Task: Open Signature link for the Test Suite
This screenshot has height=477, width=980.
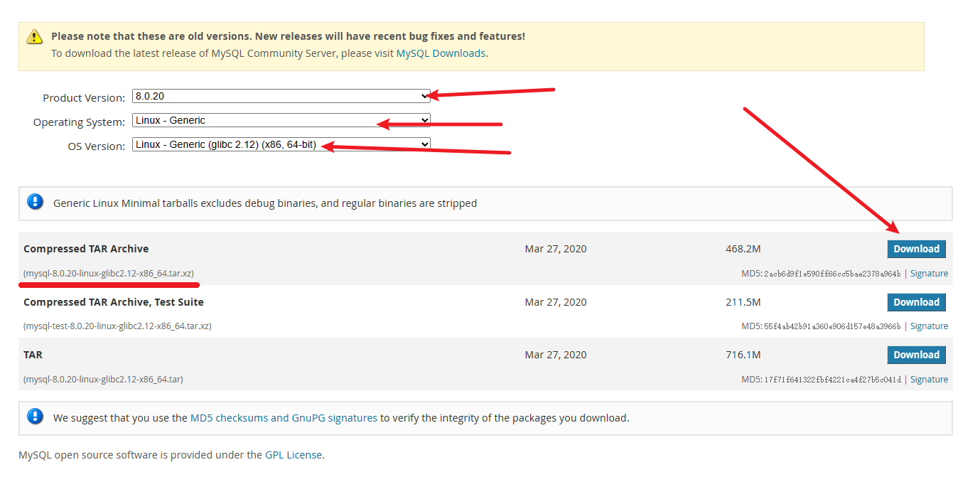Action: pos(929,326)
